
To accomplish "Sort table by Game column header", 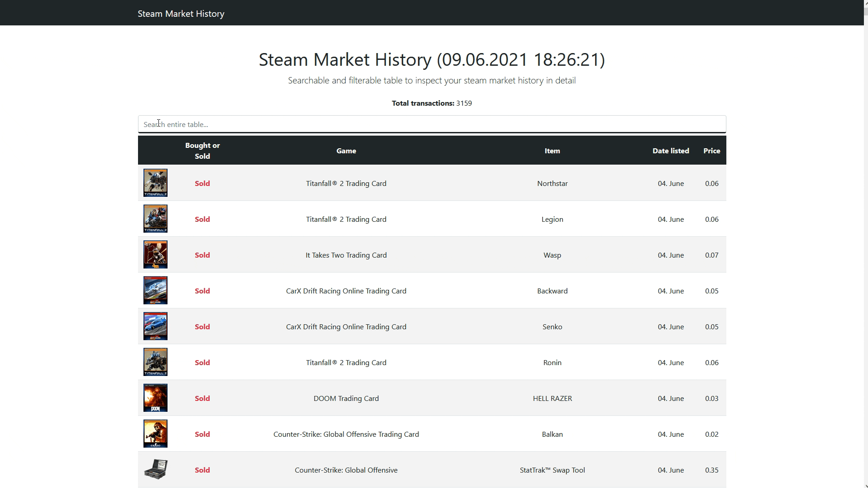I will coord(346,151).
